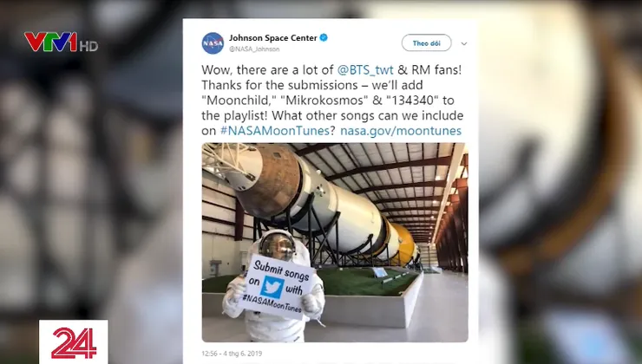Open the Johnson Space Center profile name
This screenshot has height=364, width=642.
(273, 37)
